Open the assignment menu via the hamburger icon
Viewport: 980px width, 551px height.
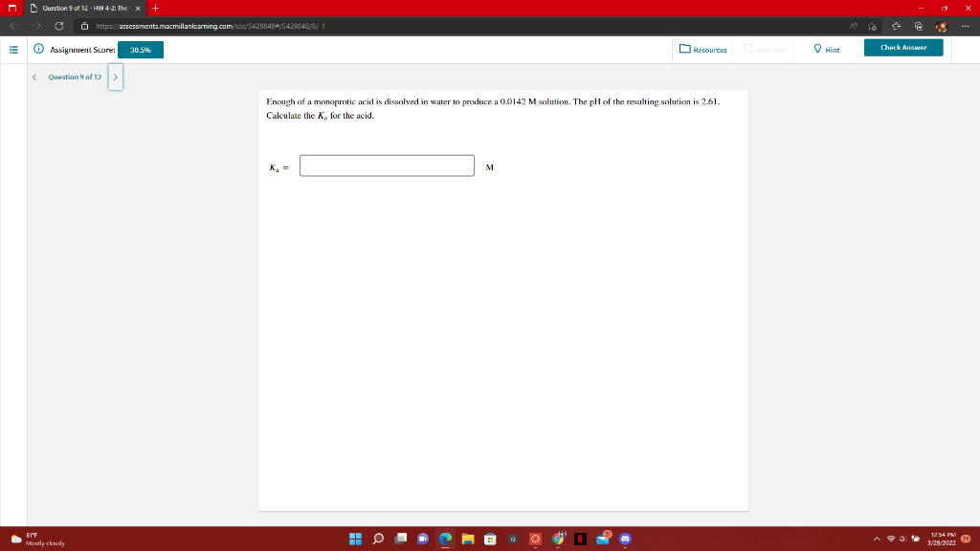[11, 49]
